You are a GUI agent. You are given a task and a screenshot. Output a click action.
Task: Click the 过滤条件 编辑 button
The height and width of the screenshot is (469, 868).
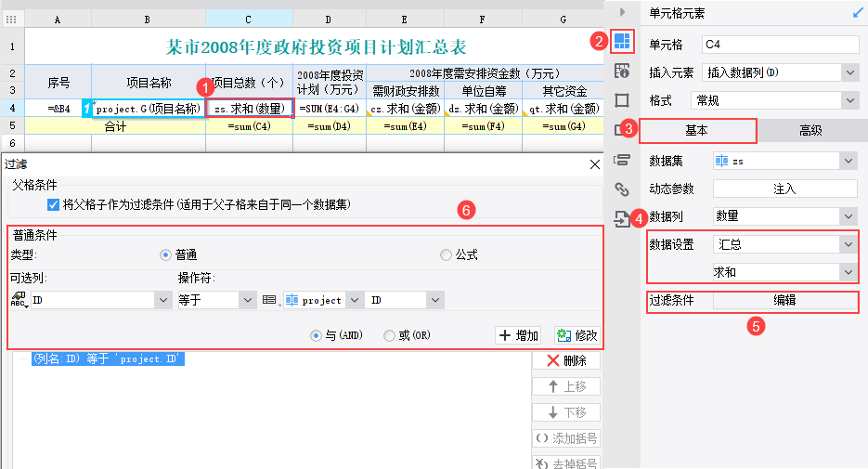(x=784, y=300)
